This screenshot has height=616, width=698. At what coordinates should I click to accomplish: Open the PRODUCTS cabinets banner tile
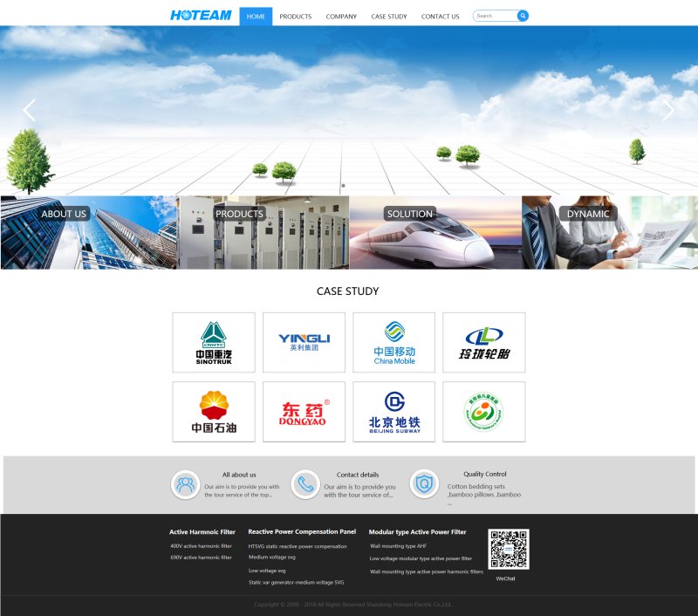263,232
